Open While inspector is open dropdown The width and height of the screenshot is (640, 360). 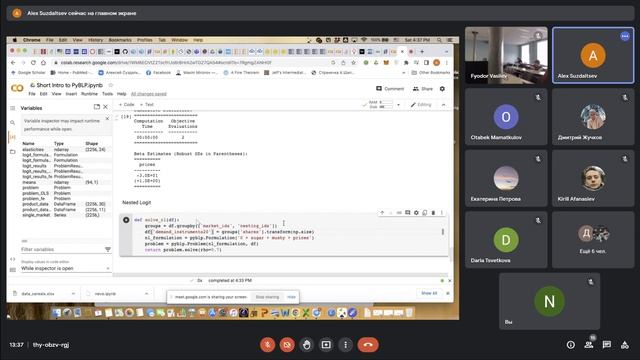pyautogui.click(x=65, y=269)
